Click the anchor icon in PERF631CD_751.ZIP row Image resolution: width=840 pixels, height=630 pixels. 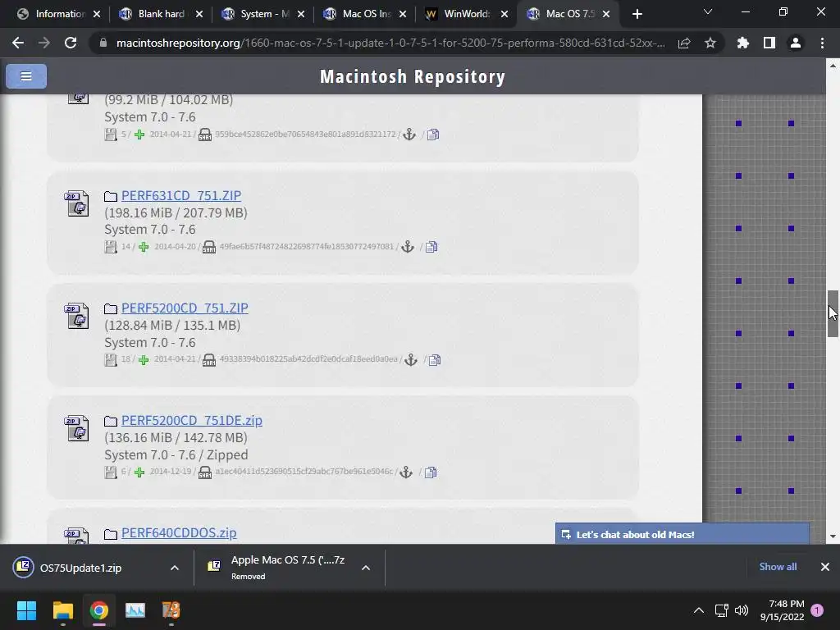(x=408, y=246)
